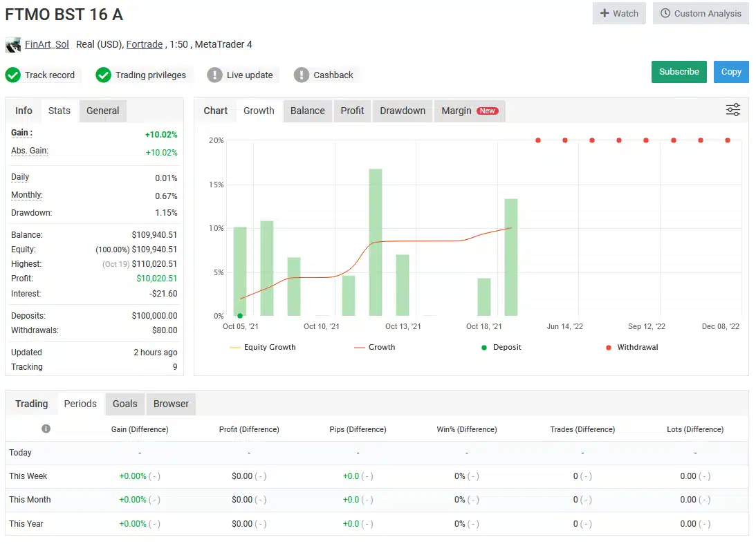Click the This Year row label
The width and height of the screenshot is (756, 544).
click(x=26, y=524)
